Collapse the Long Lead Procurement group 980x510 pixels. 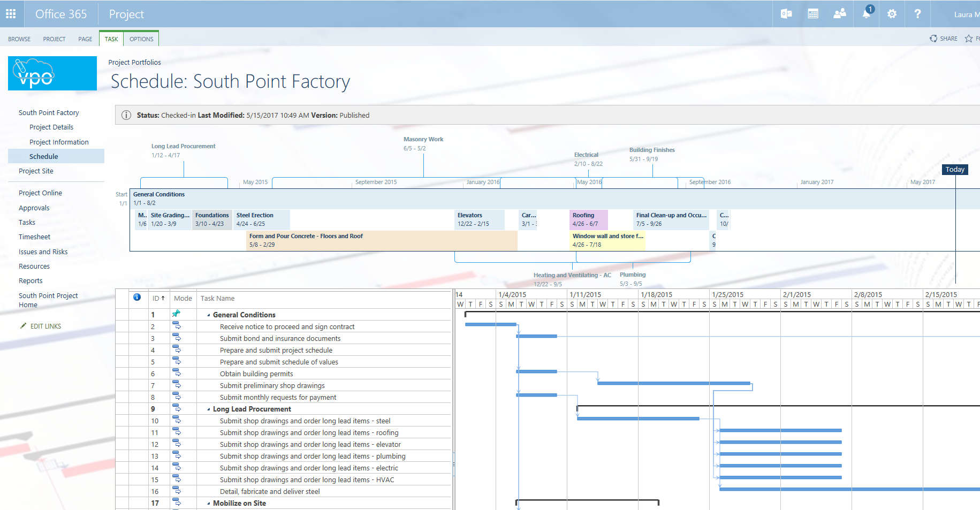click(209, 409)
